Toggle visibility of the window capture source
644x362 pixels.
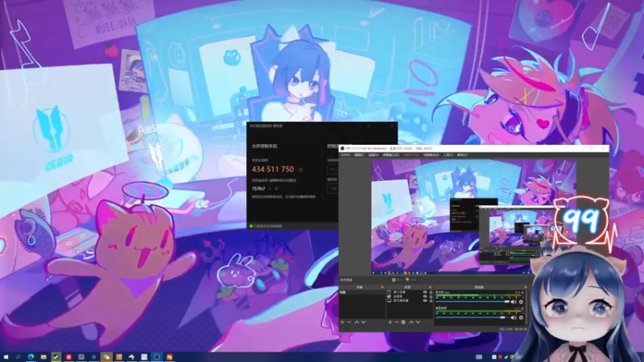pos(425,292)
